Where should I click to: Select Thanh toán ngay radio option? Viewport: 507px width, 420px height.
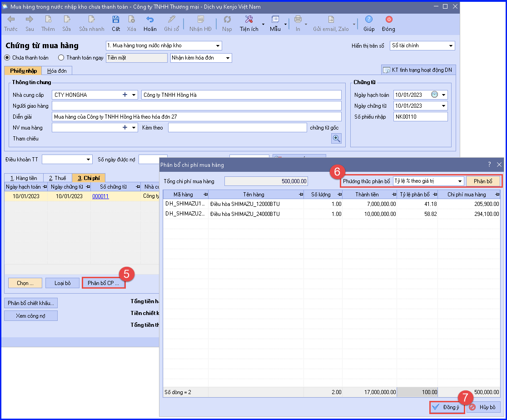[x=61, y=58]
